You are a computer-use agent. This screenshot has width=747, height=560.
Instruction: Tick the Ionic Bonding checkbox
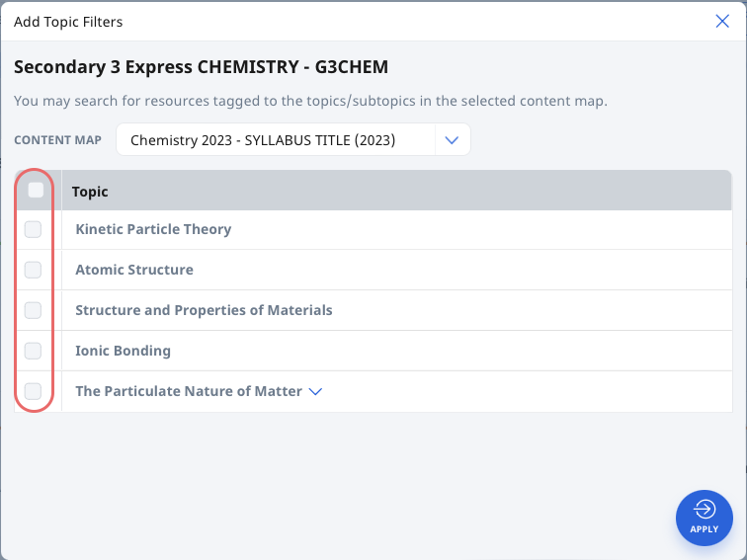[x=33, y=351]
